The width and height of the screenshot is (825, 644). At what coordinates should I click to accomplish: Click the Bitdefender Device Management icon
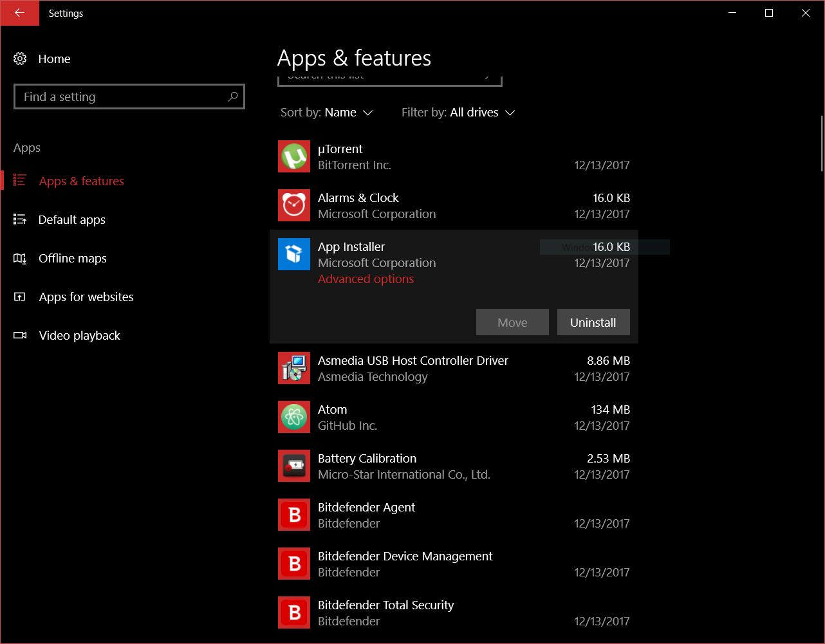click(294, 564)
